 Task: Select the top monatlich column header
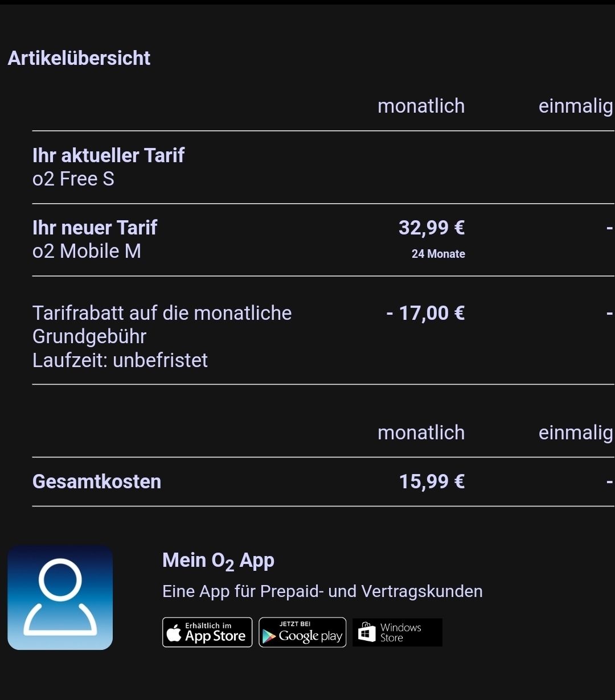421,106
